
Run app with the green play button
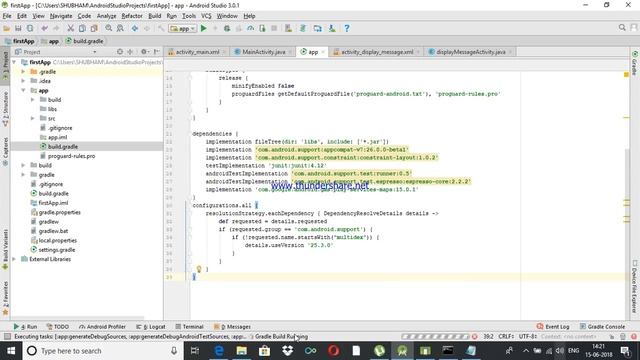(x=204, y=28)
